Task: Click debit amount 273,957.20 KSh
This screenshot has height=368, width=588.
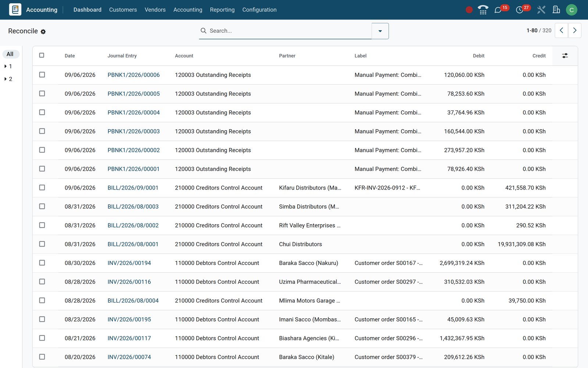Action: [x=464, y=150]
